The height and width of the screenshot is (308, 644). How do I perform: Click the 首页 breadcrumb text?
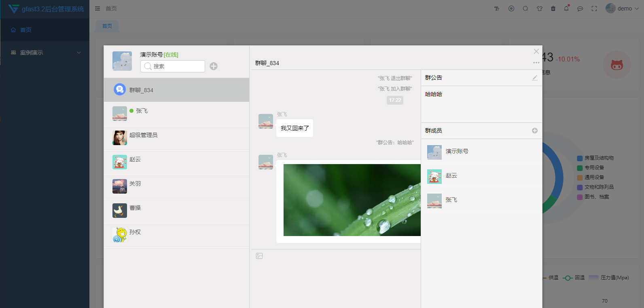pos(111,8)
